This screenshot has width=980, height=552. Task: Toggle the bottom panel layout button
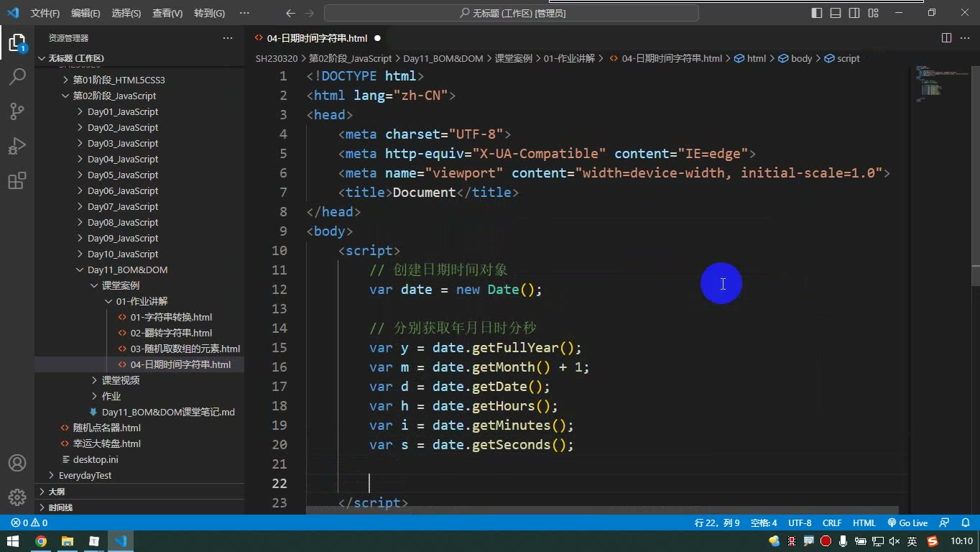pos(836,13)
